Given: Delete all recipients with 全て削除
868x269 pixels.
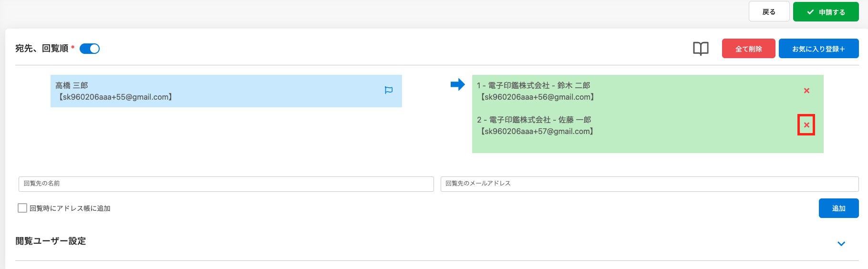Looking at the screenshot, I should point(748,49).
